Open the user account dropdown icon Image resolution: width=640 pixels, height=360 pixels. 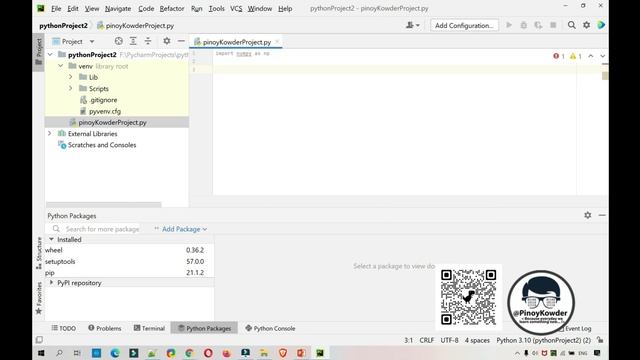413,25
